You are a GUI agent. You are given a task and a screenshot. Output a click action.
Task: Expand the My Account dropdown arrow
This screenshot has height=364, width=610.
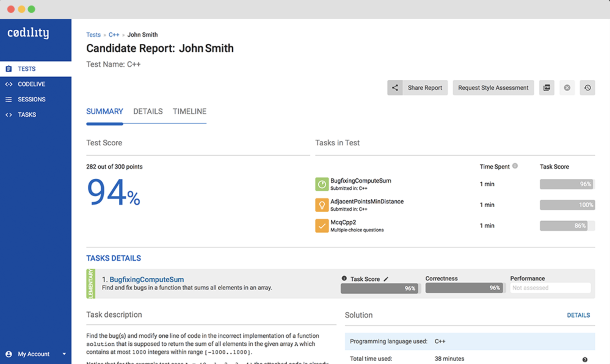64,354
